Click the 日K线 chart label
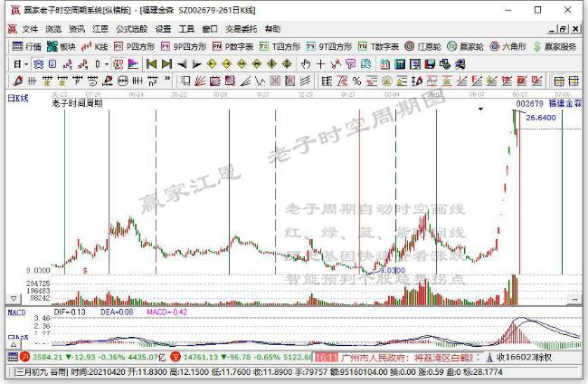This screenshot has width=588, height=384. pyautogui.click(x=18, y=97)
